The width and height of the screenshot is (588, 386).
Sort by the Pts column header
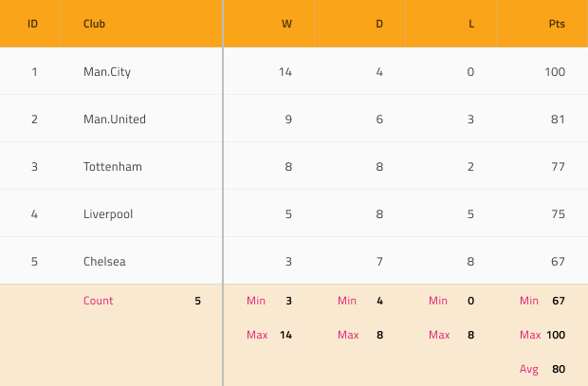click(542, 24)
